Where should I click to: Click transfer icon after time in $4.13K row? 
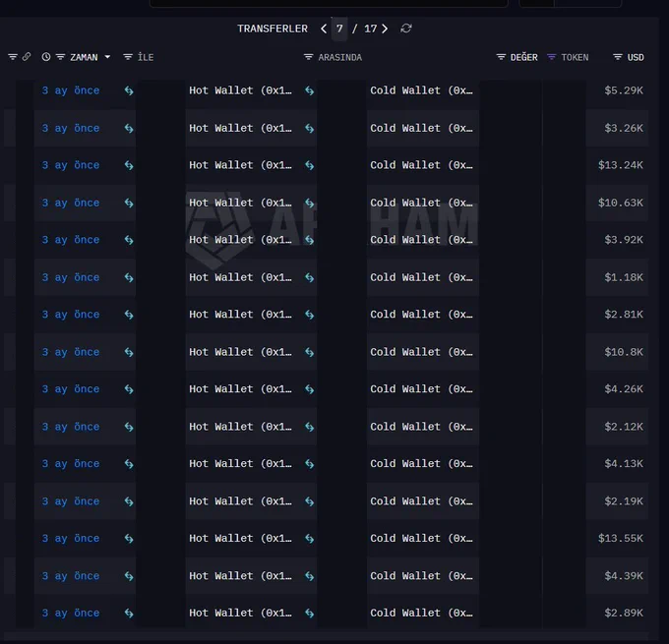point(129,464)
